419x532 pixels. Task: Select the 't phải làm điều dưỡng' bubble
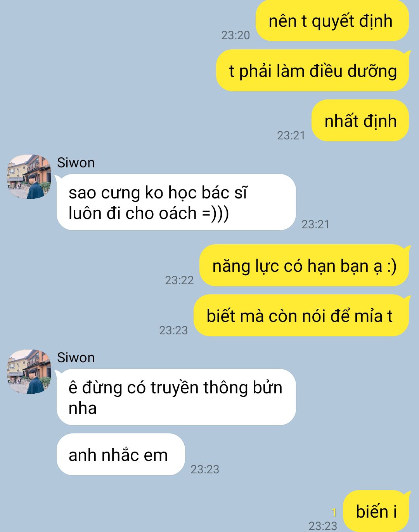313,71
